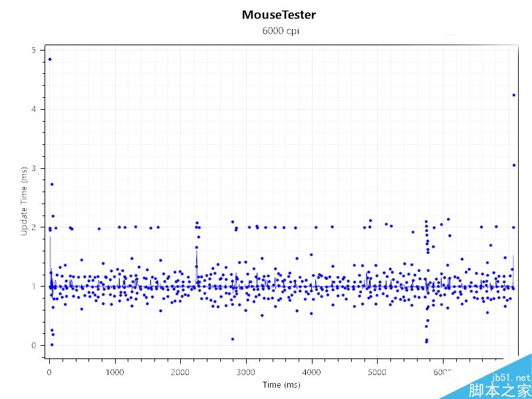Click the x-axis value 4000
Image resolution: width=532 pixels, height=399 pixels.
(x=311, y=372)
